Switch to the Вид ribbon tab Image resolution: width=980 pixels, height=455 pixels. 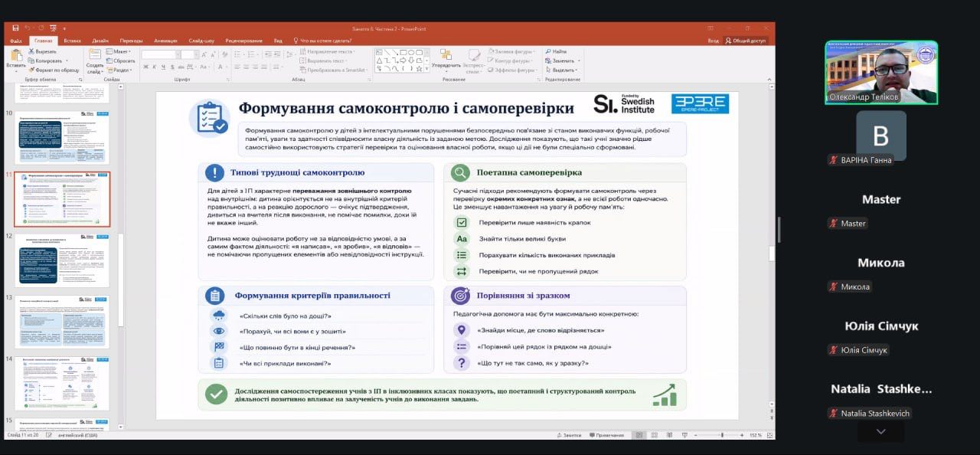tap(278, 41)
